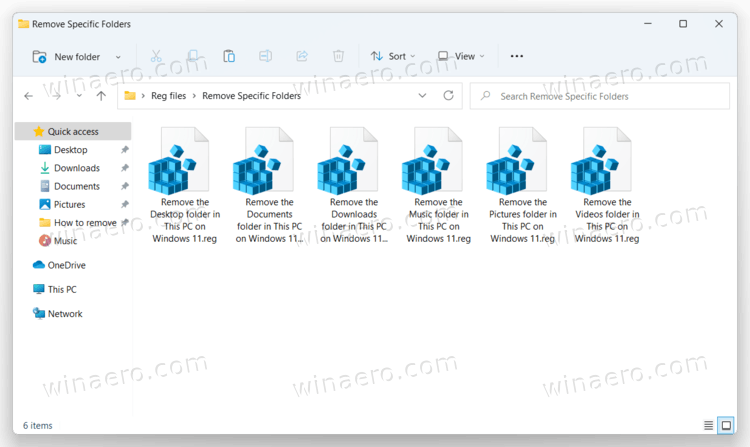Open Music in navigation pane
This screenshot has height=447, width=750.
click(65, 240)
